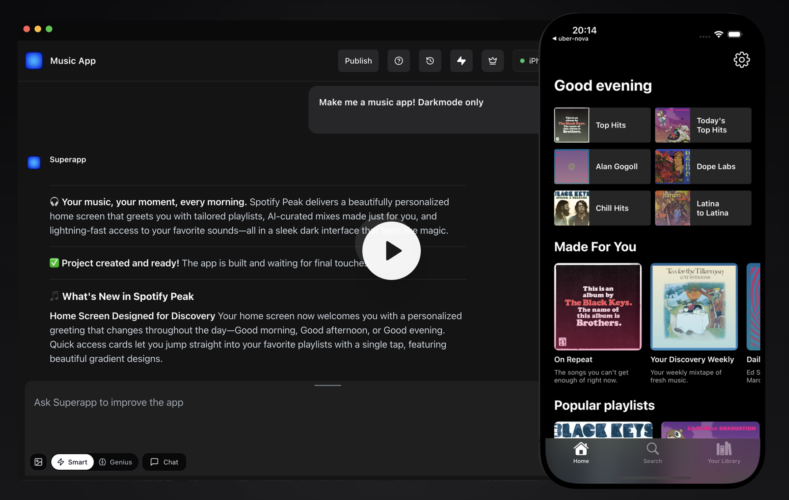Select the On Repeat album thumbnail
Viewport: 789px width, 500px height.
click(x=598, y=306)
